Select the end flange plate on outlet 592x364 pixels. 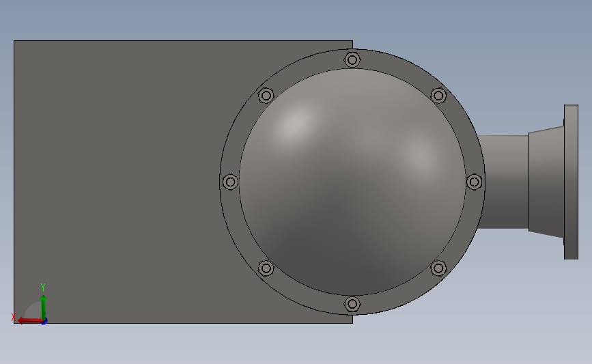tap(572, 182)
